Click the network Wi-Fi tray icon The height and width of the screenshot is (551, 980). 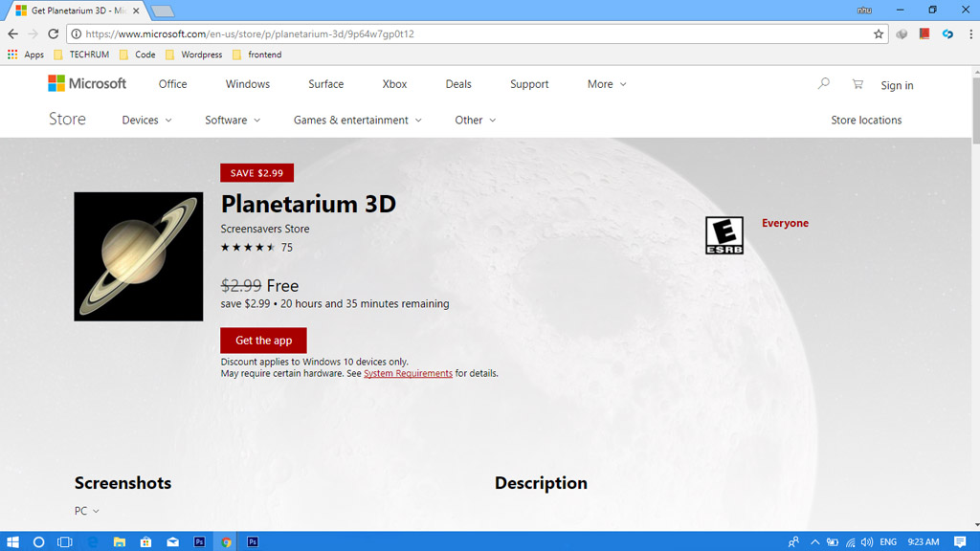click(x=850, y=541)
